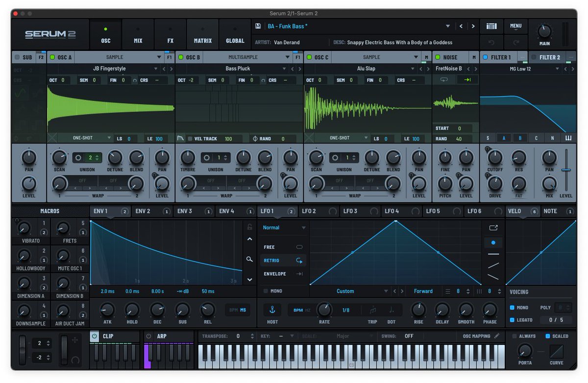Load the previous preset arrow

461,26
